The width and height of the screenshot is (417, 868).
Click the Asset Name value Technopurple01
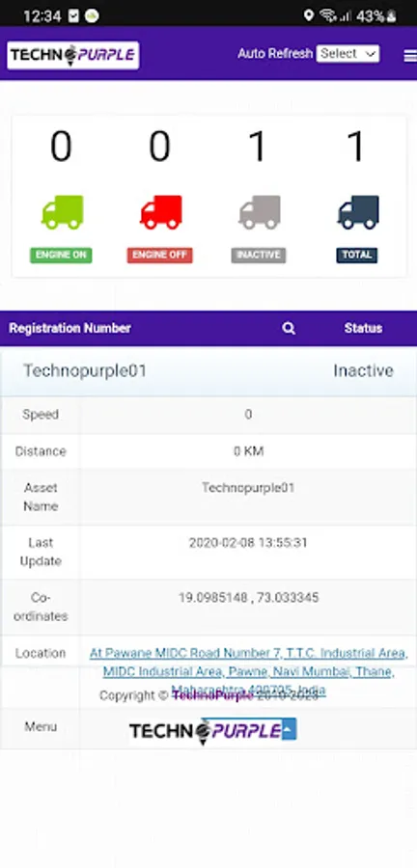pyautogui.click(x=248, y=488)
